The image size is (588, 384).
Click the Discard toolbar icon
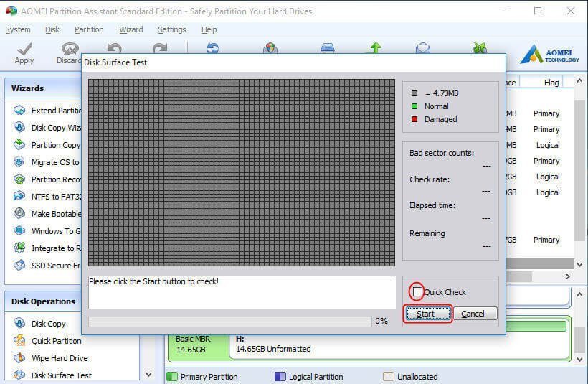click(x=70, y=48)
